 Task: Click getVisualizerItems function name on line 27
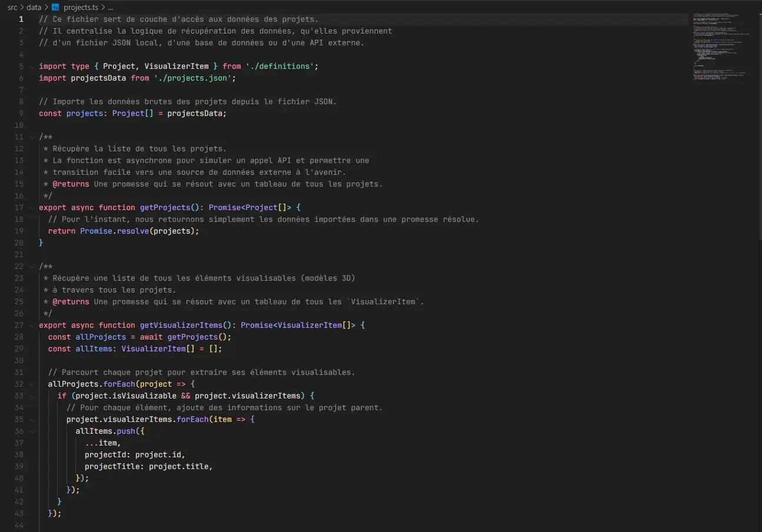[181, 325]
